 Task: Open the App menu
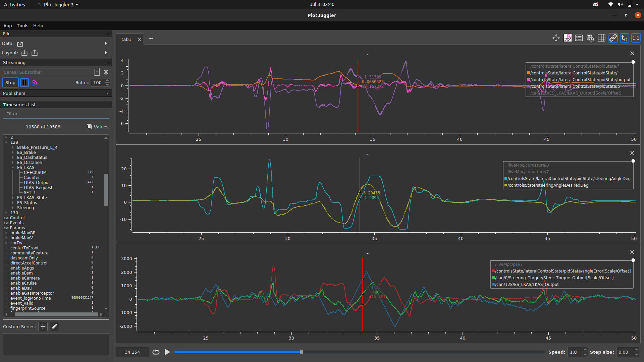(x=7, y=25)
